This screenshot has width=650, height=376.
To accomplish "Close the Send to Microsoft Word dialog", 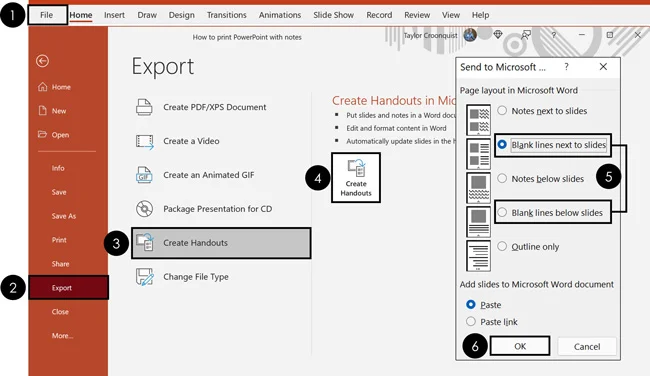I will pos(603,67).
